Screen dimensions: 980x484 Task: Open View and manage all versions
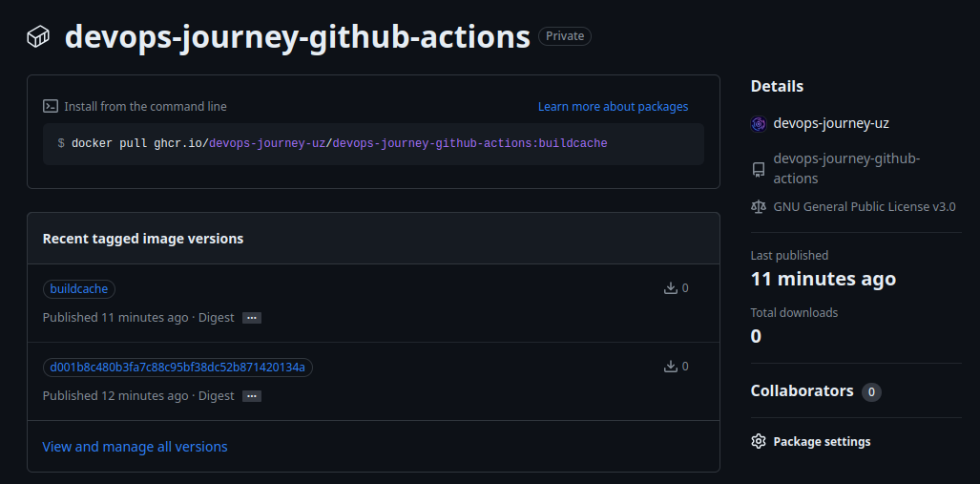click(135, 447)
